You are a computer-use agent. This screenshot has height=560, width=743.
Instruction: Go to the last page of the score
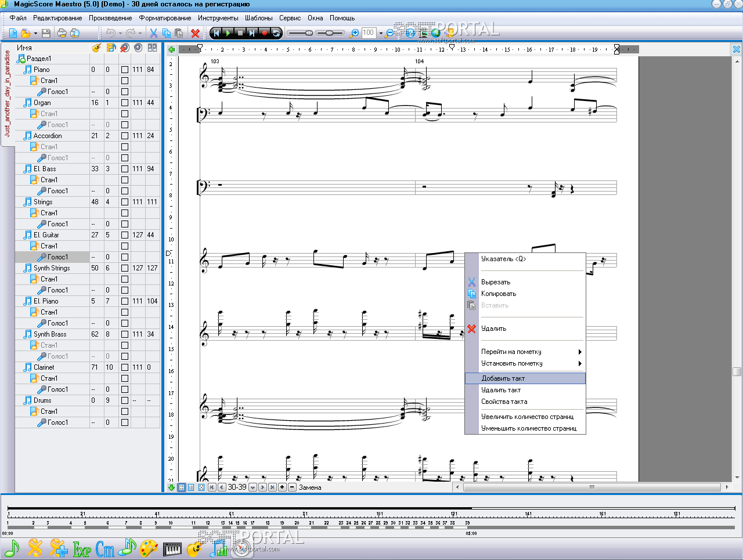pyautogui.click(x=272, y=487)
